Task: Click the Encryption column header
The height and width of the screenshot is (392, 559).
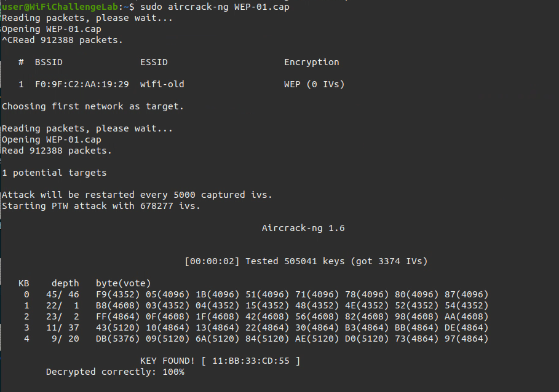Action: 311,62
